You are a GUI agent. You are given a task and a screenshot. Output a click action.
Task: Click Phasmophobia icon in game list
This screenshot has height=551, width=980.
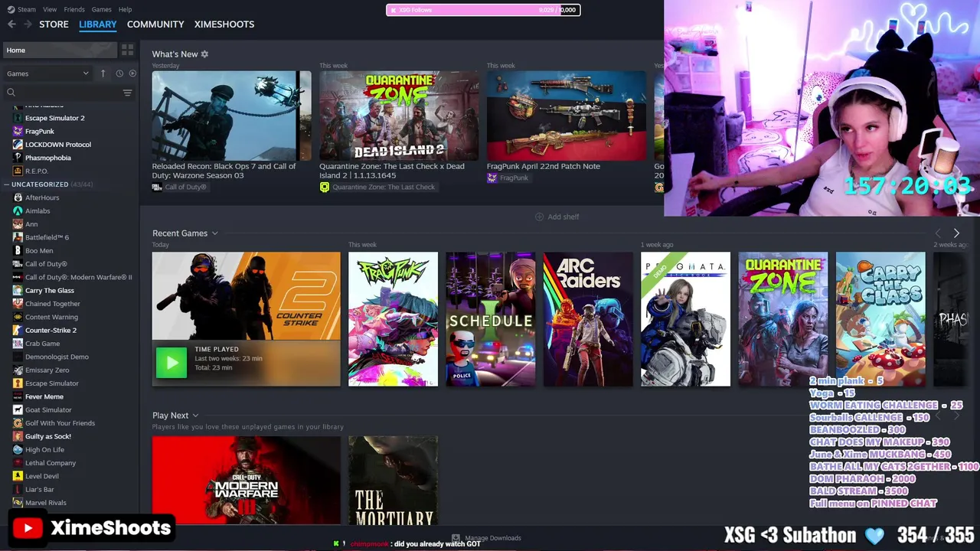pos(18,158)
